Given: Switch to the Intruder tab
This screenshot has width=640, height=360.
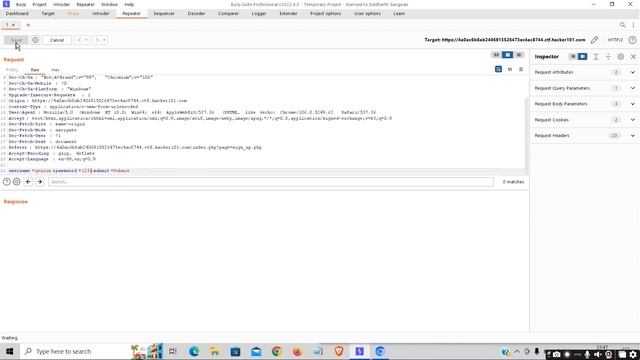Looking at the screenshot, I should coord(100,13).
